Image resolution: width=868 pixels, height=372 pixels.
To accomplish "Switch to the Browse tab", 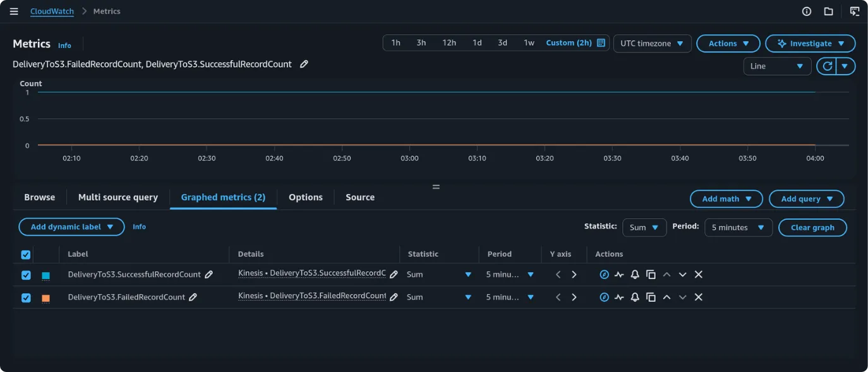I will coord(40,197).
